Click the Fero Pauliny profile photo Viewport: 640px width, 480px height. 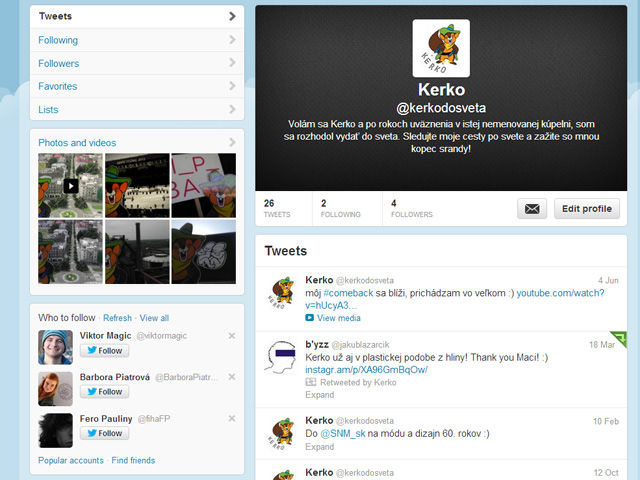tap(56, 430)
